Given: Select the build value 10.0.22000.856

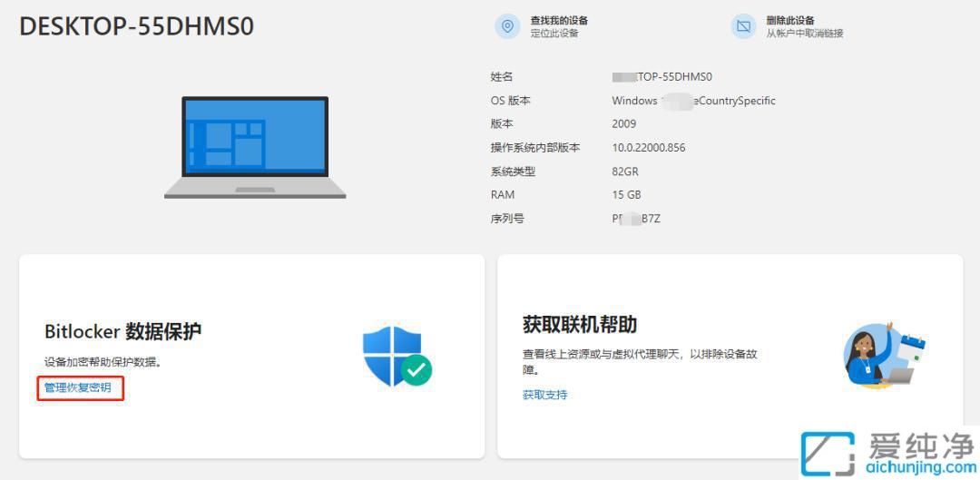Looking at the screenshot, I should tap(649, 148).
